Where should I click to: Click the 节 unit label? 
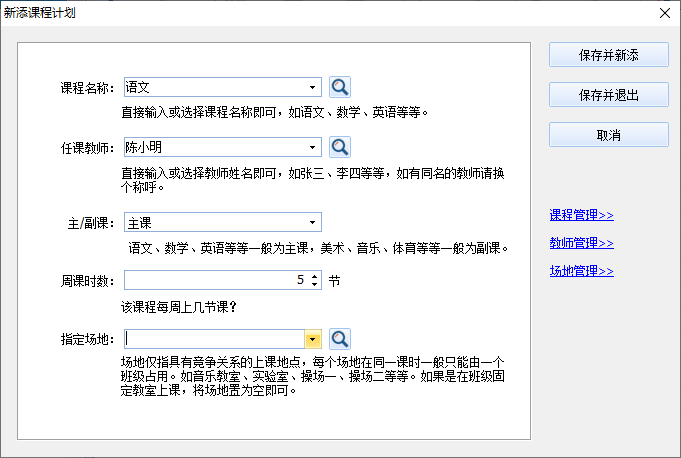334,281
